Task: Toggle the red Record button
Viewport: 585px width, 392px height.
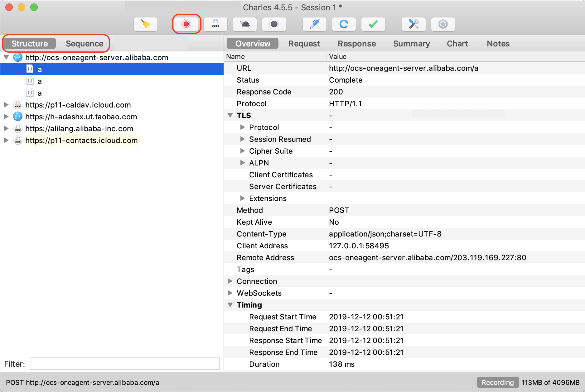Action: point(186,24)
